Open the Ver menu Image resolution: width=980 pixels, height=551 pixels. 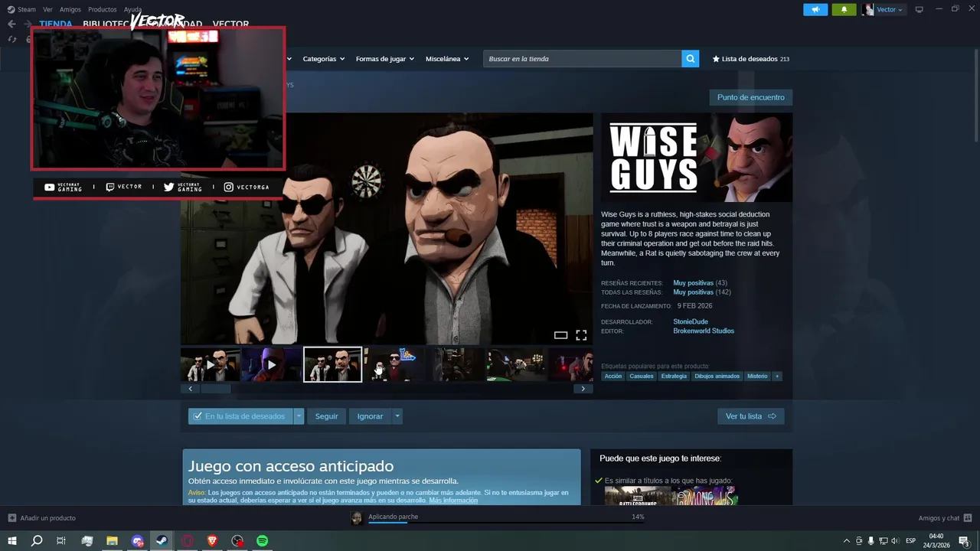click(47, 9)
